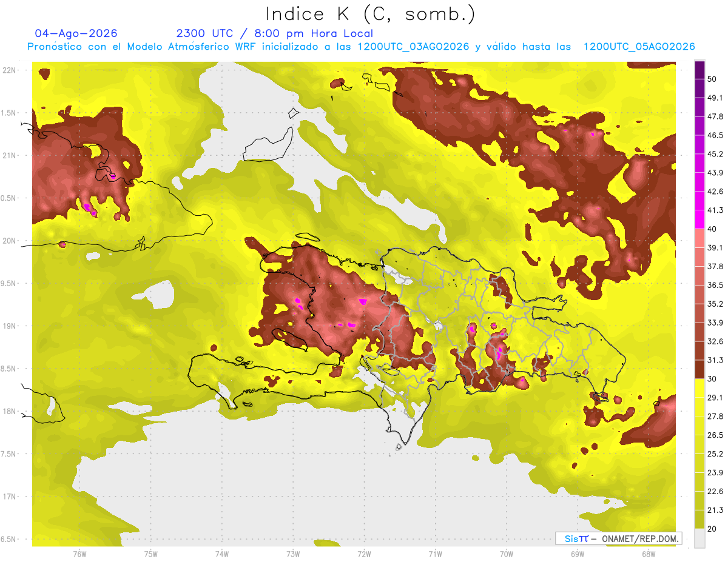Click the latitude axis label "21N"
The height and width of the screenshot is (562, 728).
(x=10, y=156)
